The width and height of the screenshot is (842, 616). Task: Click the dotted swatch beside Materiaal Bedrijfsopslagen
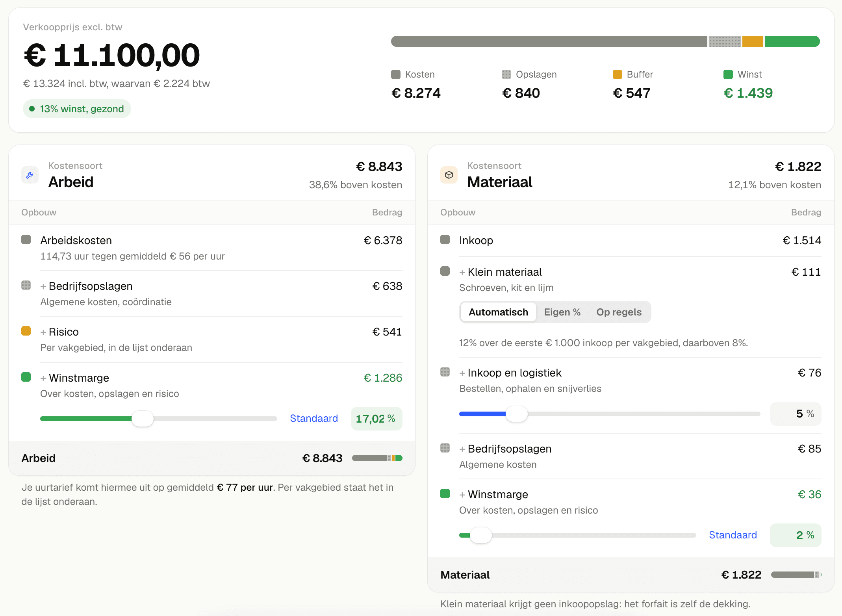pos(445,448)
